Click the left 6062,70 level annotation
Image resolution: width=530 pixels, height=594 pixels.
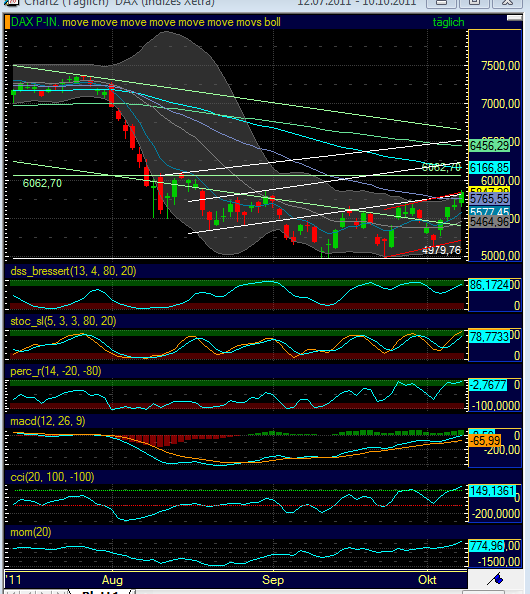42,183
